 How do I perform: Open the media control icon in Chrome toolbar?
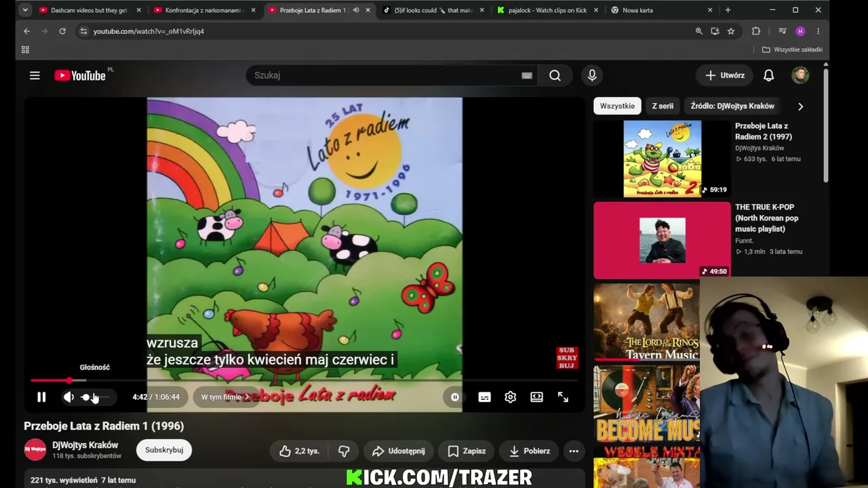click(782, 31)
